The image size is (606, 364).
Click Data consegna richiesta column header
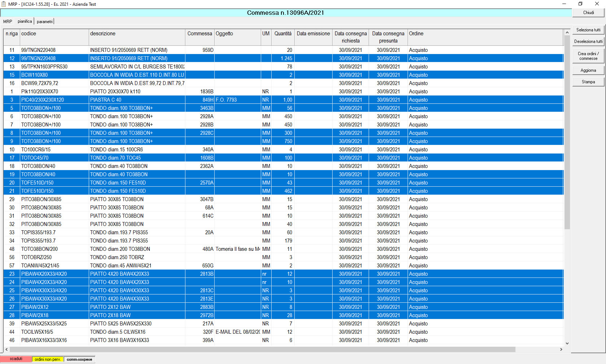pos(351,37)
